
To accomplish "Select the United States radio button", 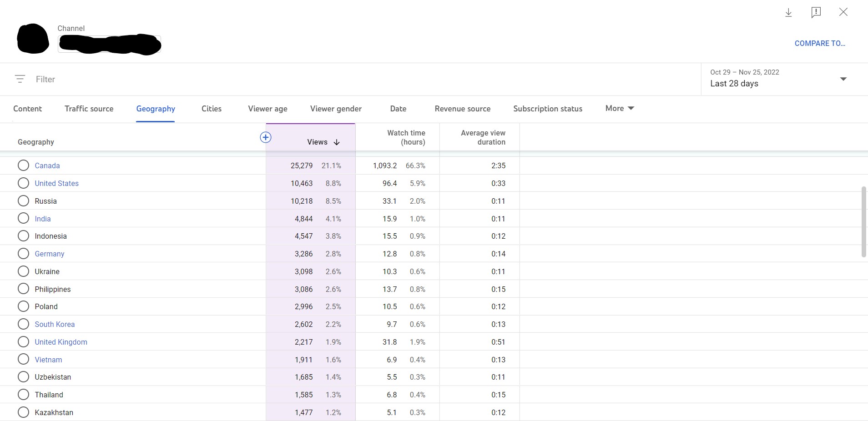I will [23, 183].
